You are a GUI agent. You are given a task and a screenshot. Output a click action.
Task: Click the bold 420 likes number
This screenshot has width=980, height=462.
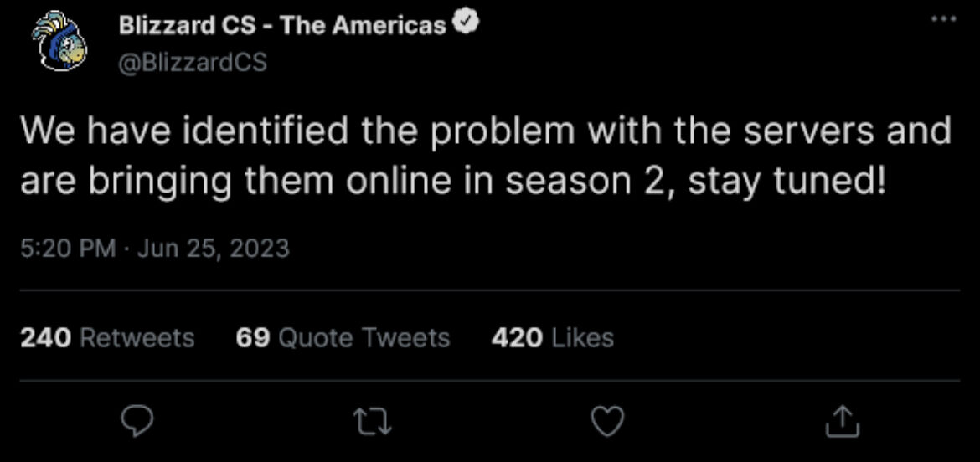click(517, 338)
